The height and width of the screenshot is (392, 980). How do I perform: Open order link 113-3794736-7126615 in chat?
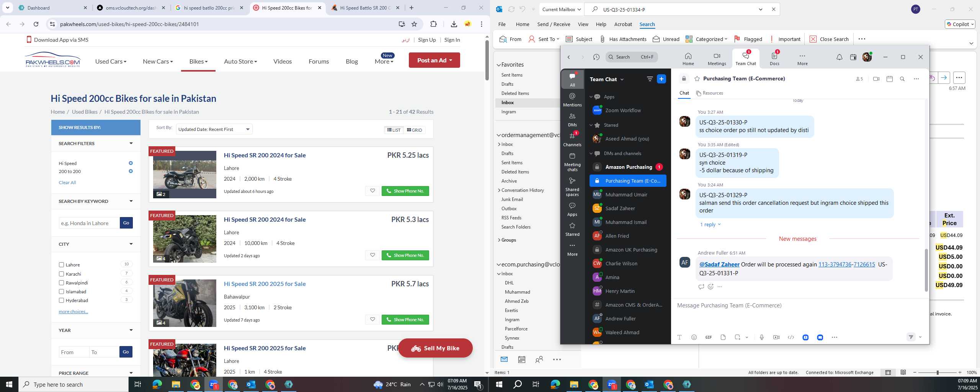click(x=846, y=265)
